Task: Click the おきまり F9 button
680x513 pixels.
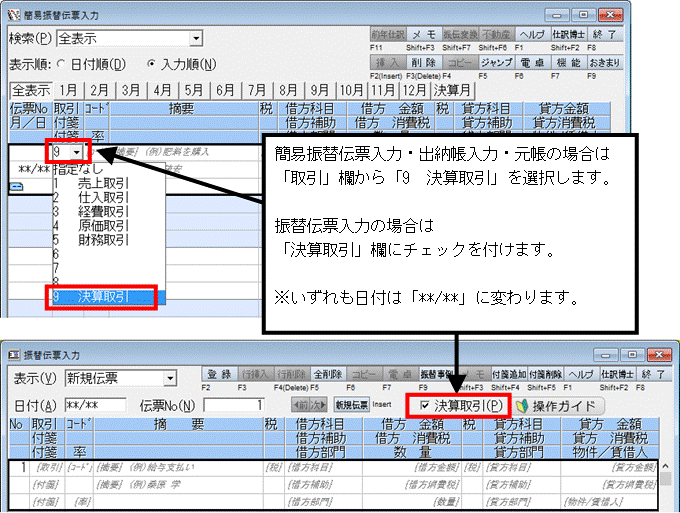Action: (x=605, y=62)
